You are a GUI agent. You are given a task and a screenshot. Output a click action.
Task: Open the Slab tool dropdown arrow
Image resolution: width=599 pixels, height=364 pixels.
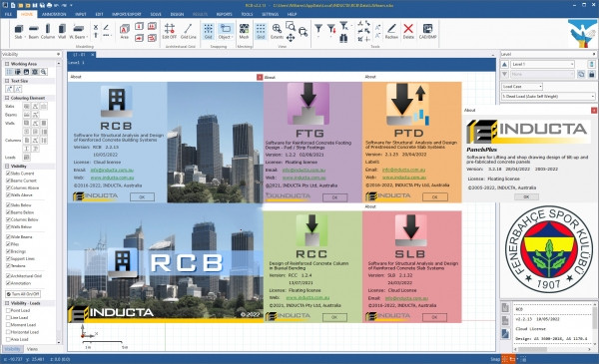point(26,37)
